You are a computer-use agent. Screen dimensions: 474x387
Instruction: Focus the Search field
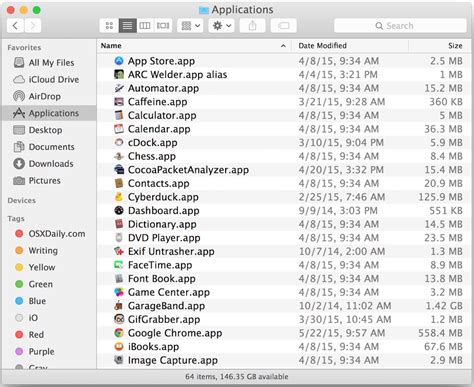400,26
